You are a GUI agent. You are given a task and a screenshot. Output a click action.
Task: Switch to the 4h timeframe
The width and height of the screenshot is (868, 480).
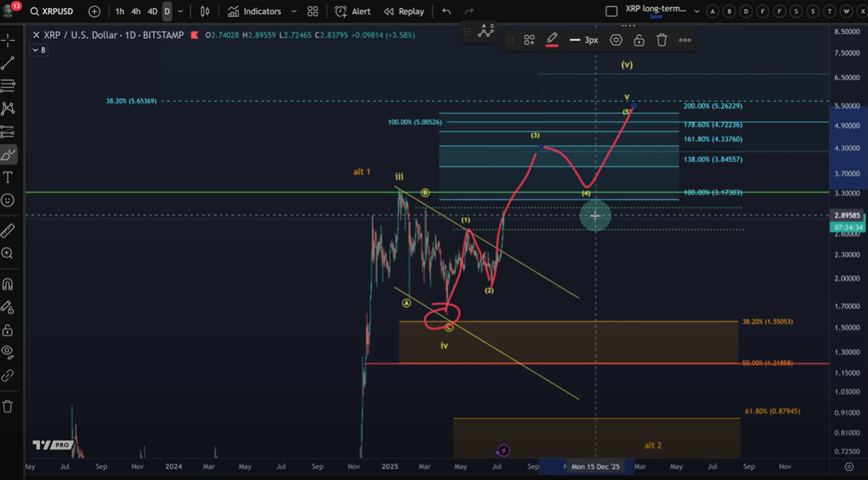coord(135,11)
